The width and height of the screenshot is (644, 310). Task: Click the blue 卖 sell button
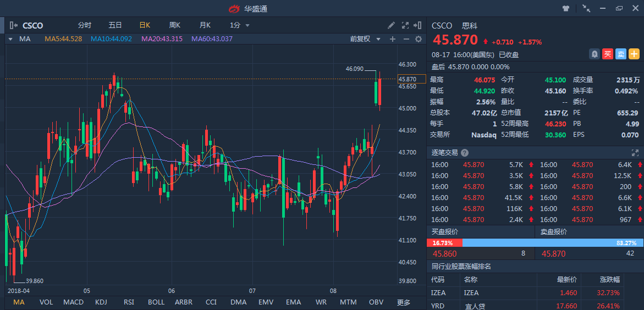621,54
